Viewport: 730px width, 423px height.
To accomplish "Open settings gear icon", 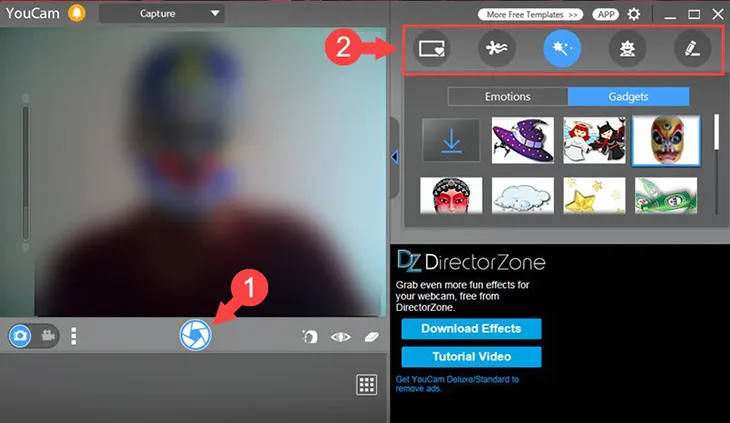I will point(634,14).
